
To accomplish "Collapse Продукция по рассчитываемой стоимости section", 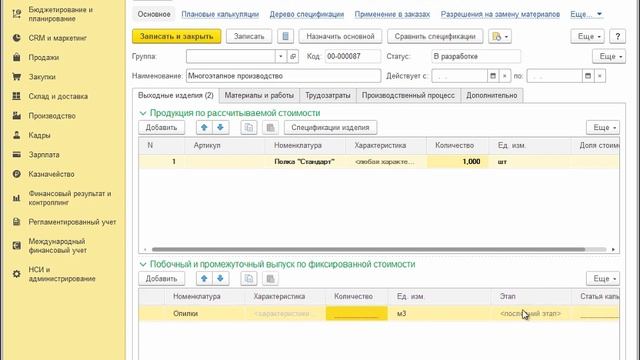I will 142,113.
